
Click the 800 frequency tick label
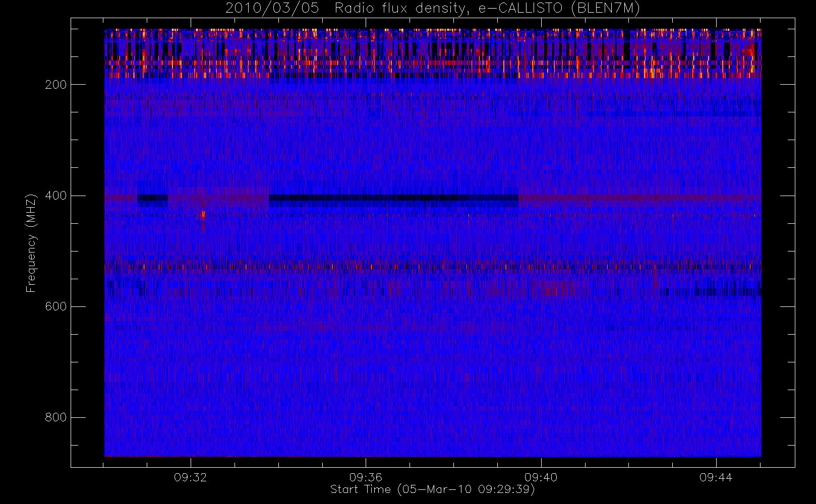(55, 417)
